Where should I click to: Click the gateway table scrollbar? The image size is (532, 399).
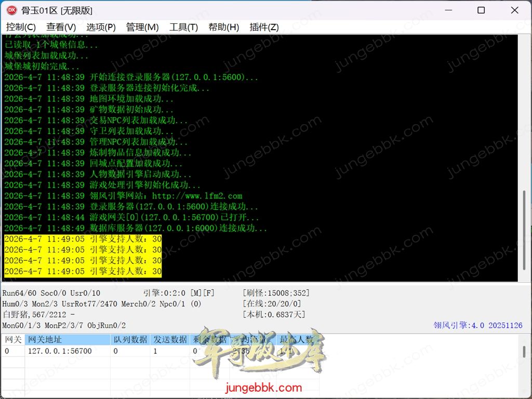point(524,351)
